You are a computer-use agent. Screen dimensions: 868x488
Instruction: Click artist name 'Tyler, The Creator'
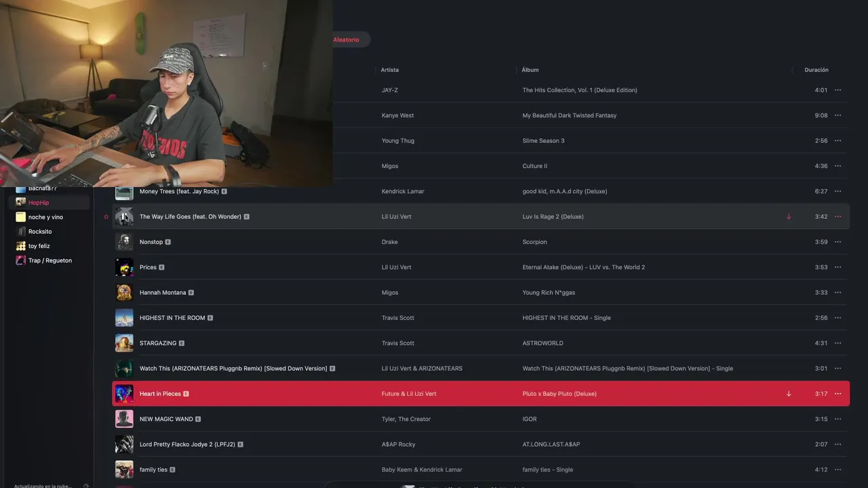tap(406, 419)
